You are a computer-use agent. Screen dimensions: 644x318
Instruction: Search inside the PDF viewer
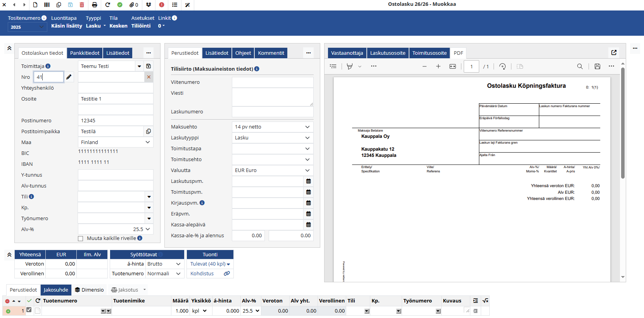(580, 66)
